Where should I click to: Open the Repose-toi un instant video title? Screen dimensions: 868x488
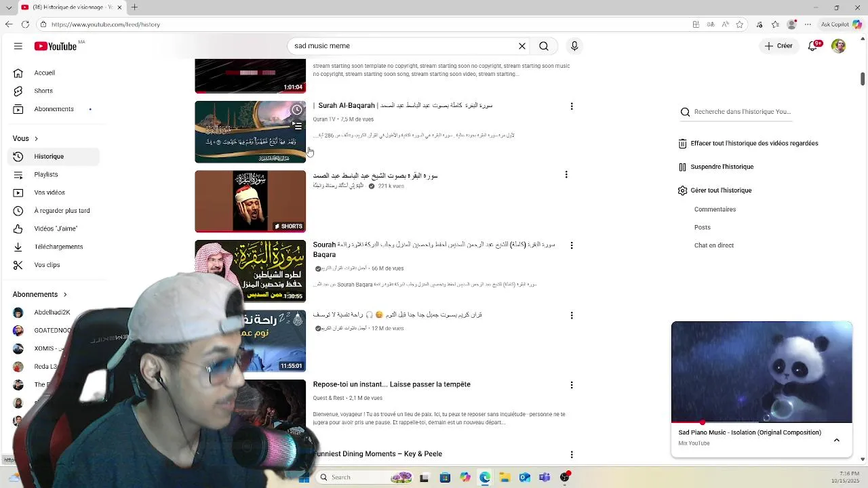coord(391,384)
